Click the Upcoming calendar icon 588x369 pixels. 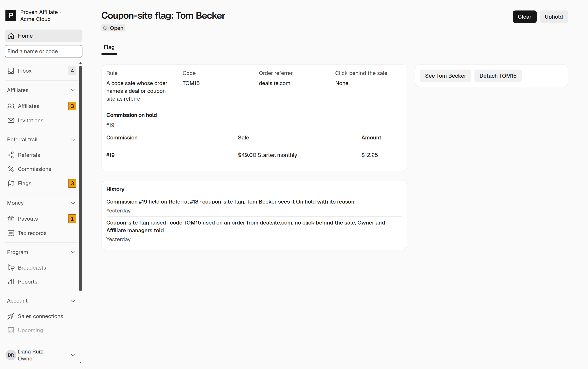coord(11,330)
